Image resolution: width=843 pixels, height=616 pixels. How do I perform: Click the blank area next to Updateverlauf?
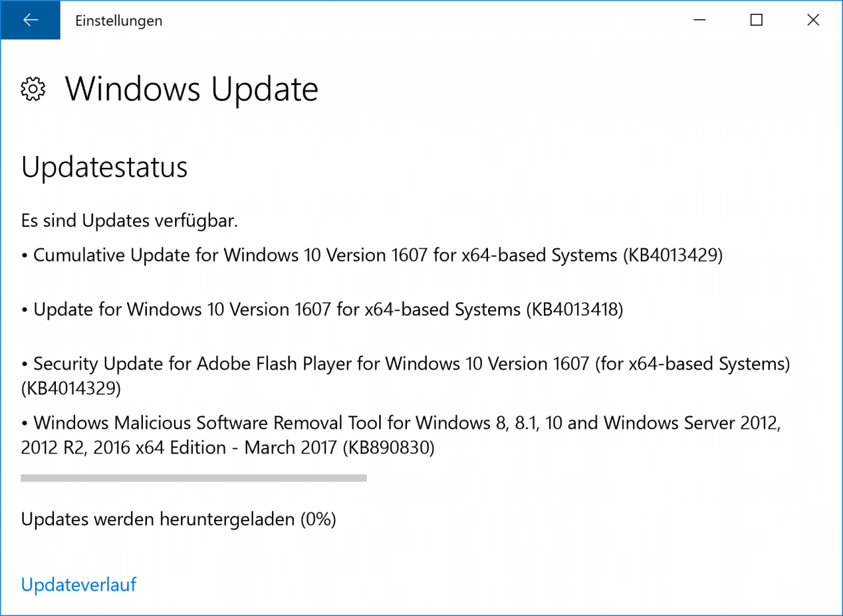click(461, 584)
